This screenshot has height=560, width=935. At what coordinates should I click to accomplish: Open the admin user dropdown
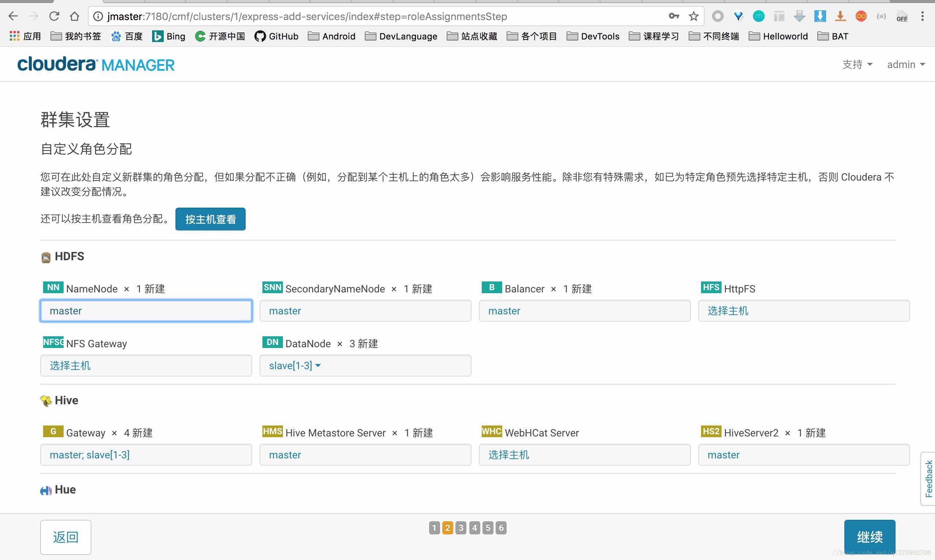click(906, 65)
